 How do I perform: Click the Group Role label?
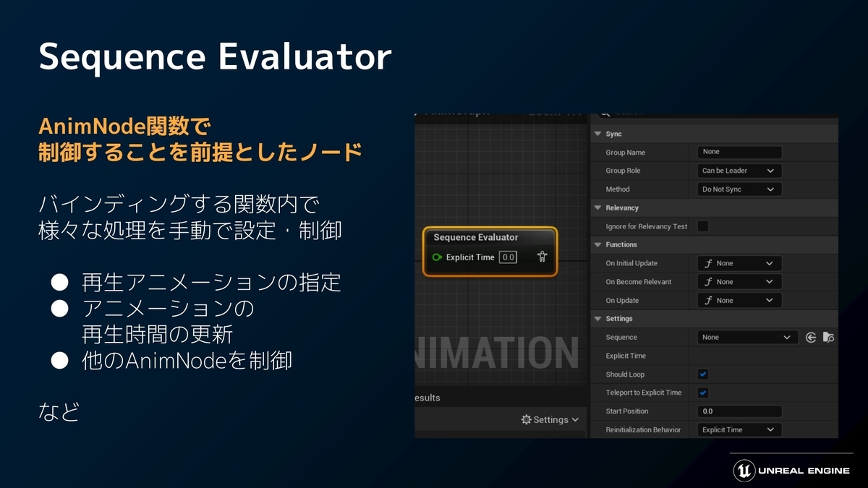pyautogui.click(x=623, y=171)
